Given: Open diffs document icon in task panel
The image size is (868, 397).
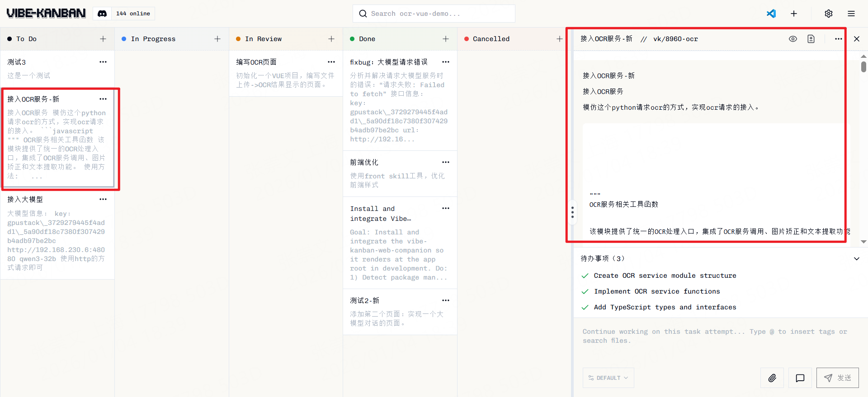Looking at the screenshot, I should coord(811,39).
